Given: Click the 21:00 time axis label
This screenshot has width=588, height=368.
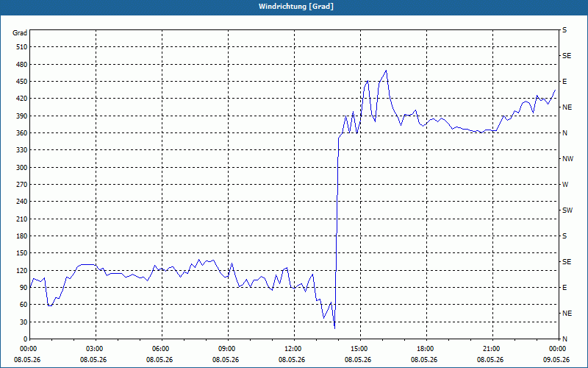Looking at the screenshot, I should [x=492, y=349].
